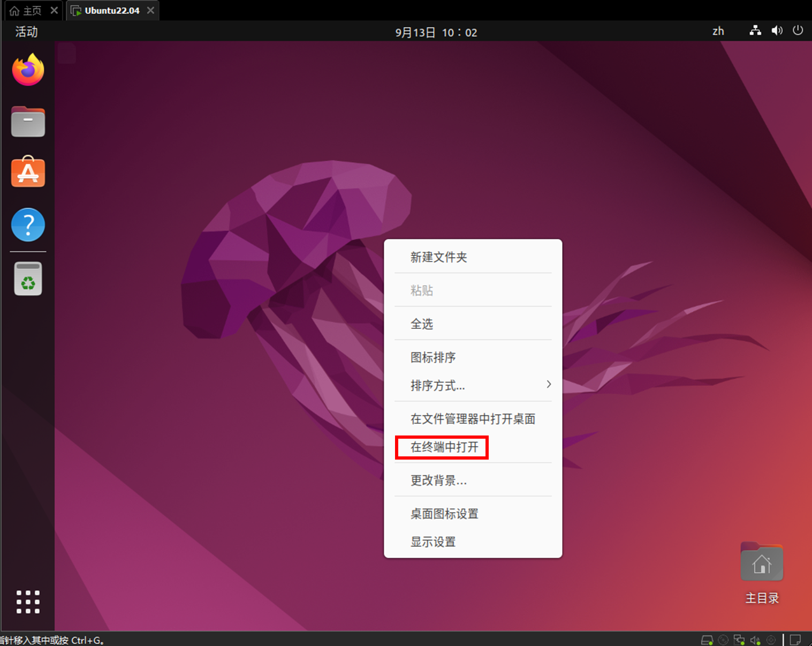812x646 pixels.
Task: Choose 新建文件夹 in context menu
Action: pyautogui.click(x=438, y=257)
